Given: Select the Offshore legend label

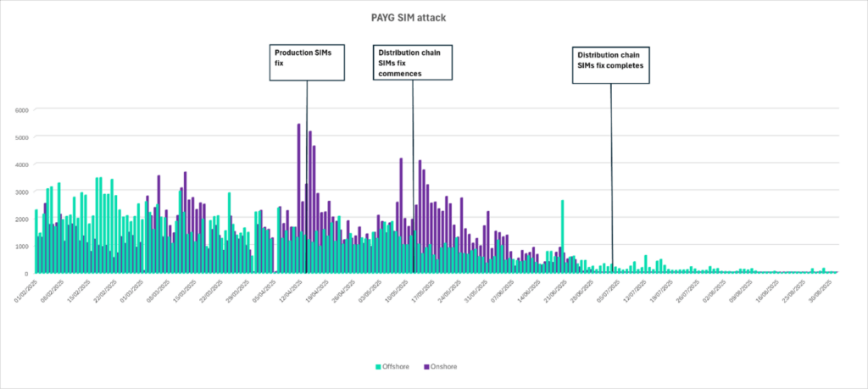Looking at the screenshot, I should pos(396,366).
